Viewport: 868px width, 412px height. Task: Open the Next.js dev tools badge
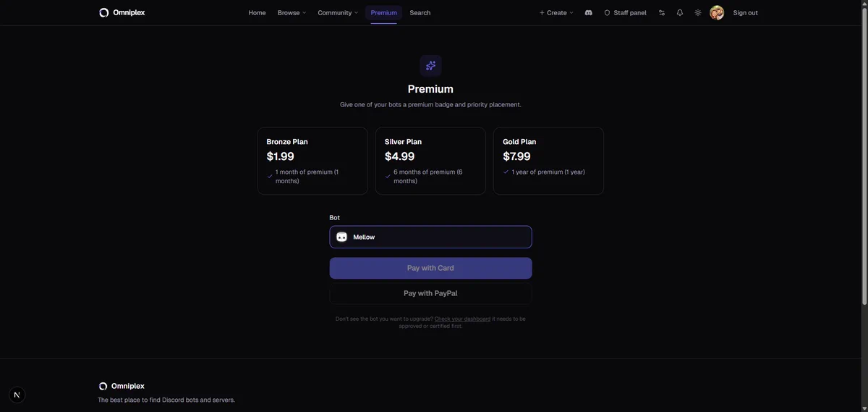click(x=17, y=395)
